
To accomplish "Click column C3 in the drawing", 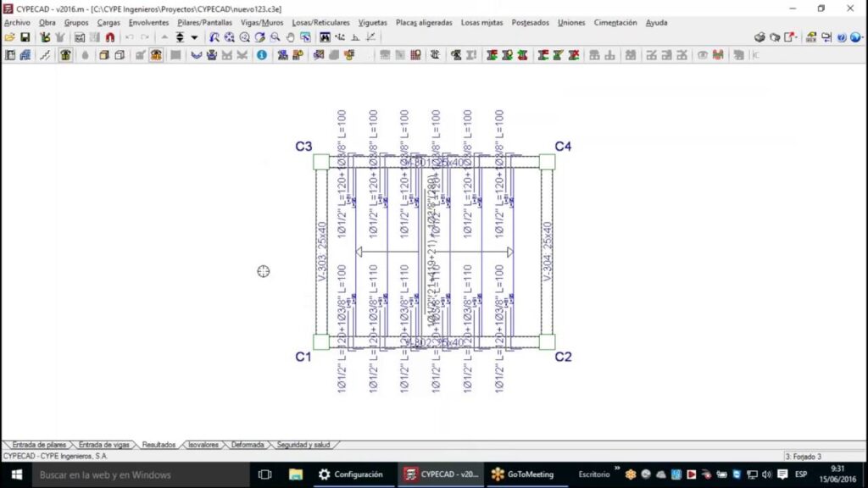I will pyautogui.click(x=320, y=162).
